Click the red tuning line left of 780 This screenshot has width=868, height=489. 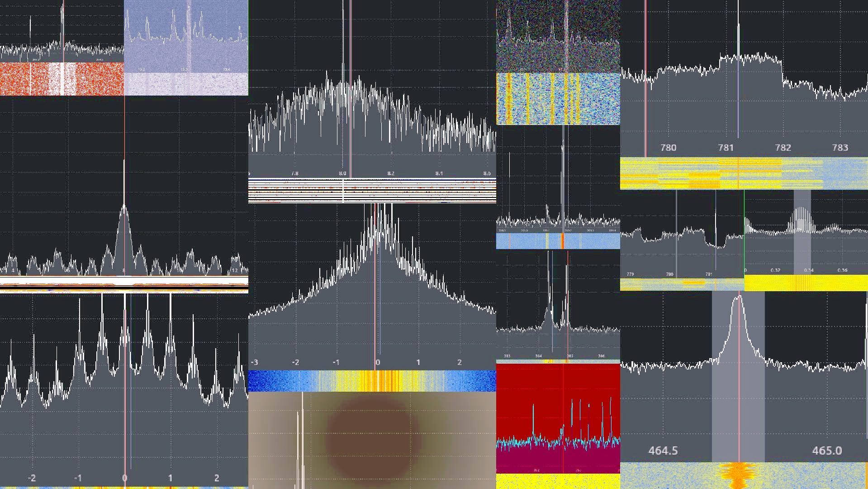(x=645, y=91)
